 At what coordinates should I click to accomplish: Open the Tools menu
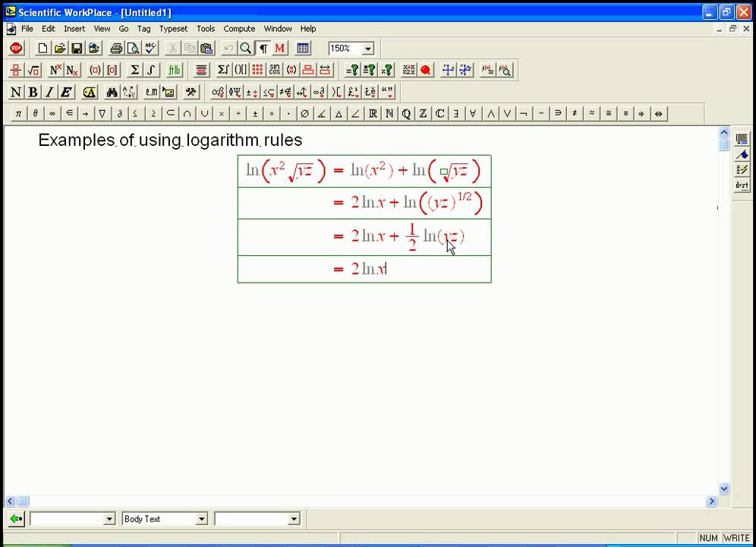click(206, 28)
